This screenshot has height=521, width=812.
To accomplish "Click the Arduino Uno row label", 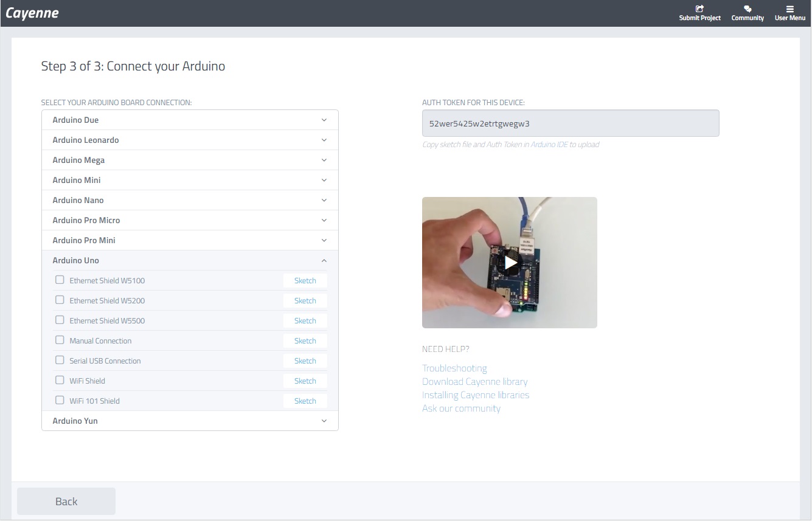I will [x=75, y=260].
